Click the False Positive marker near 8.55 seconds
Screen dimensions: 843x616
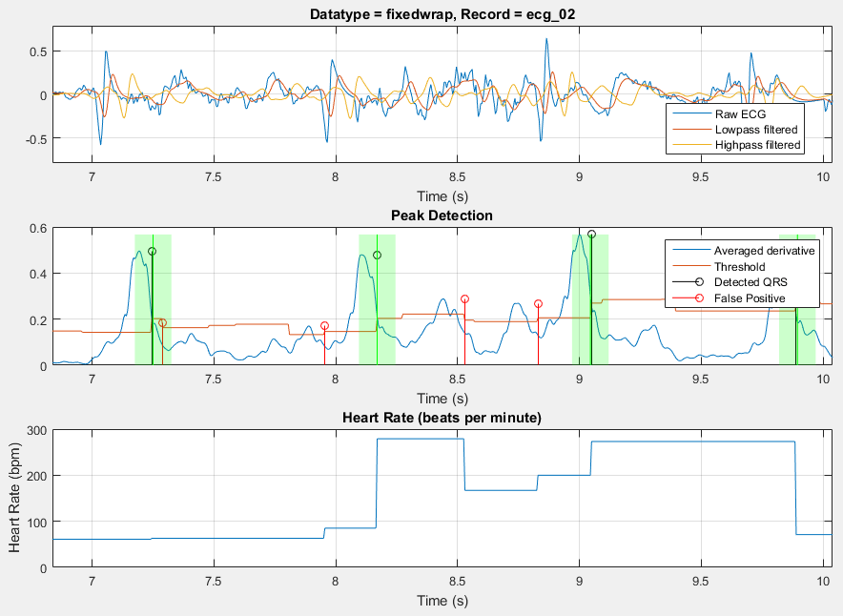(x=466, y=299)
